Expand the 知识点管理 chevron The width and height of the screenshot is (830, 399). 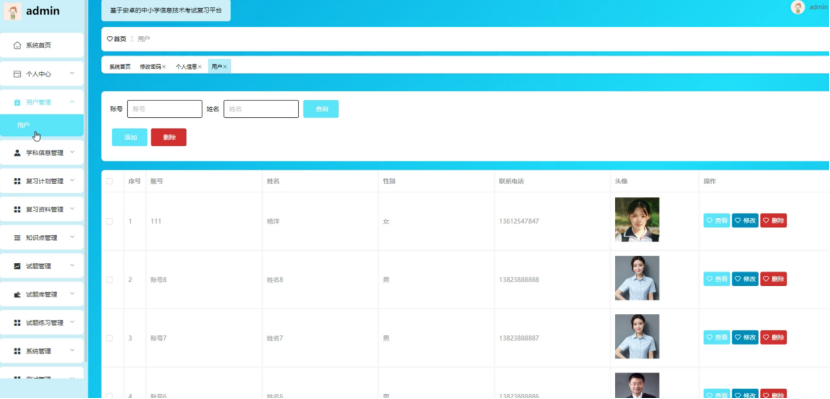click(x=73, y=237)
